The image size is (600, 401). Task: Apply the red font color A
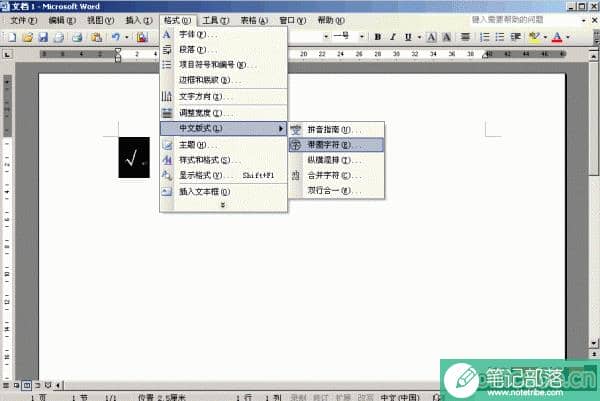tap(557, 37)
